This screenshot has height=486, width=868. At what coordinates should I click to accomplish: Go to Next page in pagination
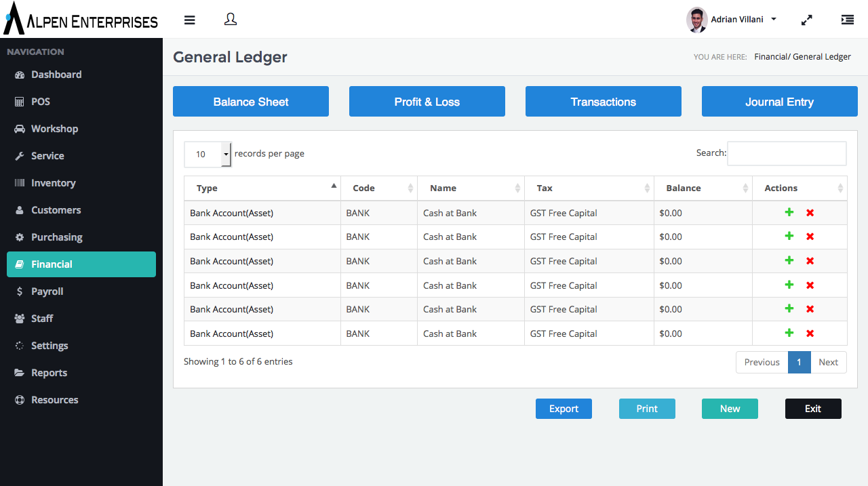click(x=828, y=362)
